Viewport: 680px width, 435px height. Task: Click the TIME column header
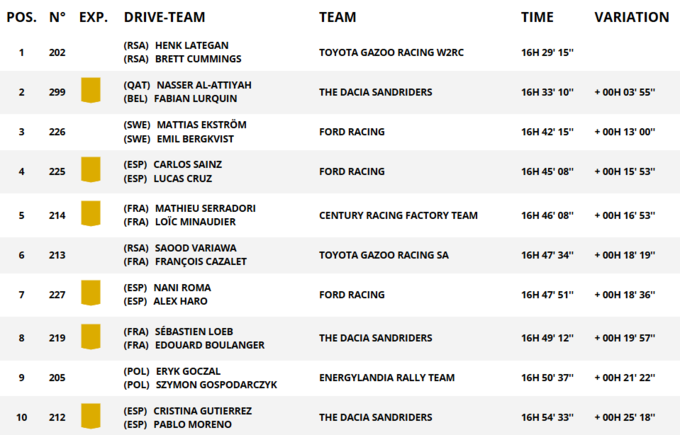tap(537, 17)
